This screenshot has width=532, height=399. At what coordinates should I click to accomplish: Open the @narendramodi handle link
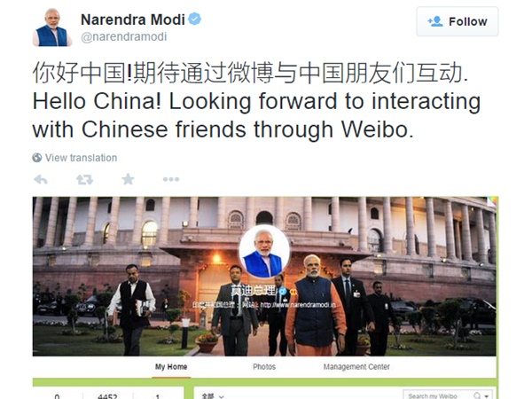coord(124,36)
